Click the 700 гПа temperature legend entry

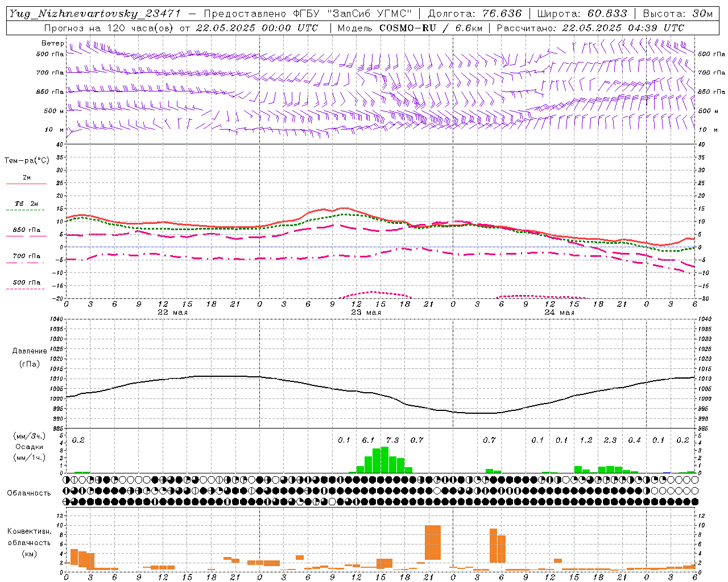pyautogui.click(x=27, y=256)
